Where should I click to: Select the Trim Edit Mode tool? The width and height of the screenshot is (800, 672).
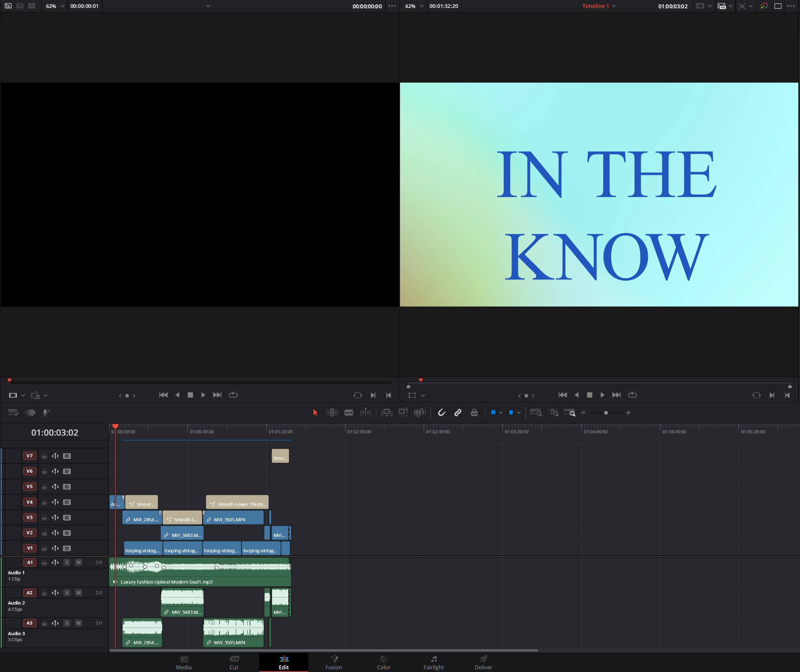[332, 412]
